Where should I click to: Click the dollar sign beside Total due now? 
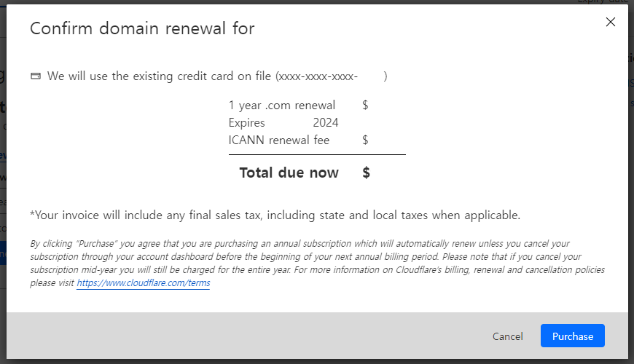(366, 173)
